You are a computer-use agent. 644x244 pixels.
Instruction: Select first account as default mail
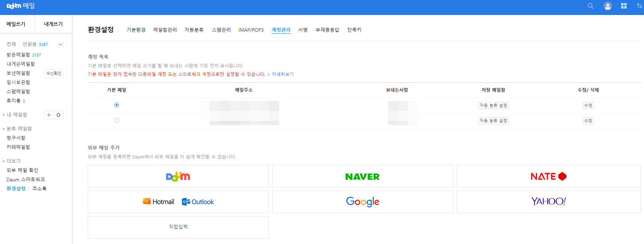117,105
